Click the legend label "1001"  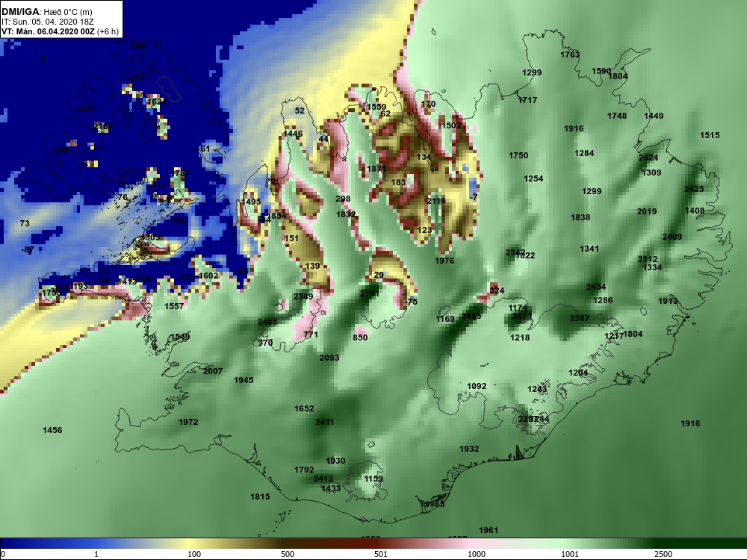click(x=570, y=554)
